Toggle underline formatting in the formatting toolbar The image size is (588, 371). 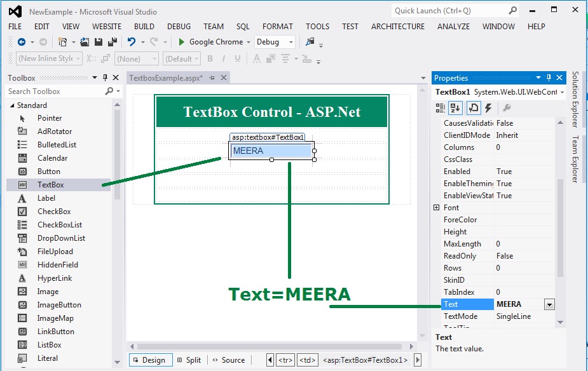(236, 58)
